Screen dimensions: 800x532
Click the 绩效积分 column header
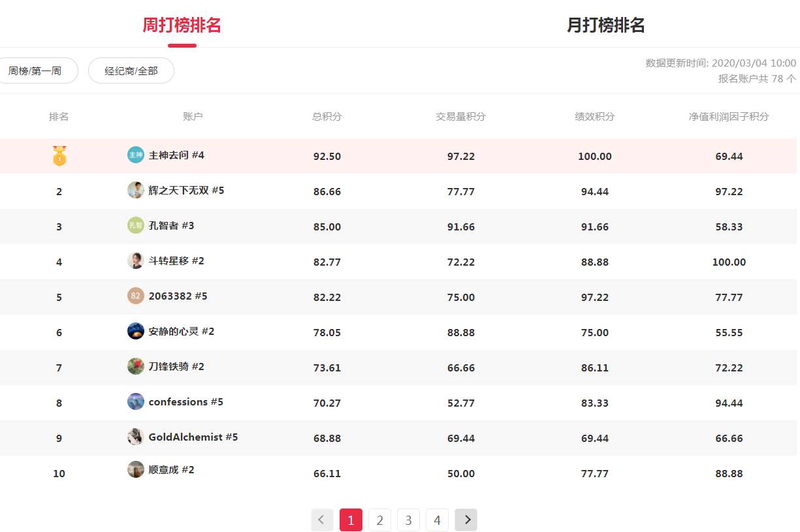(x=595, y=117)
